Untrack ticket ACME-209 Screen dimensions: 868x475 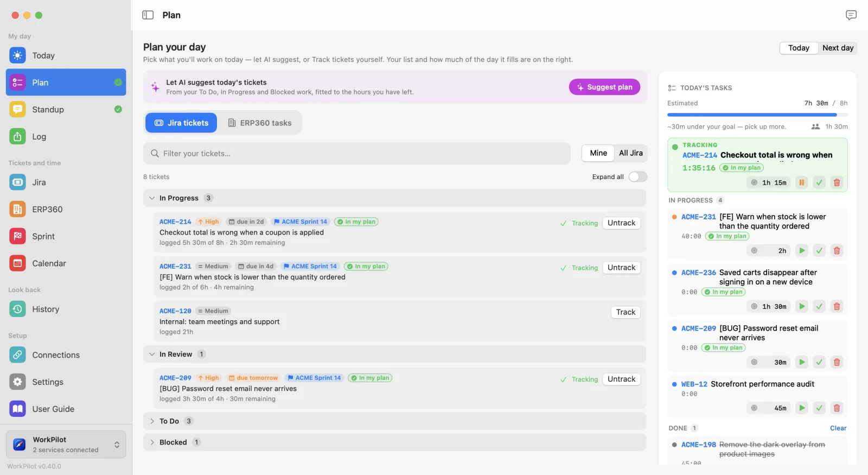(x=621, y=379)
